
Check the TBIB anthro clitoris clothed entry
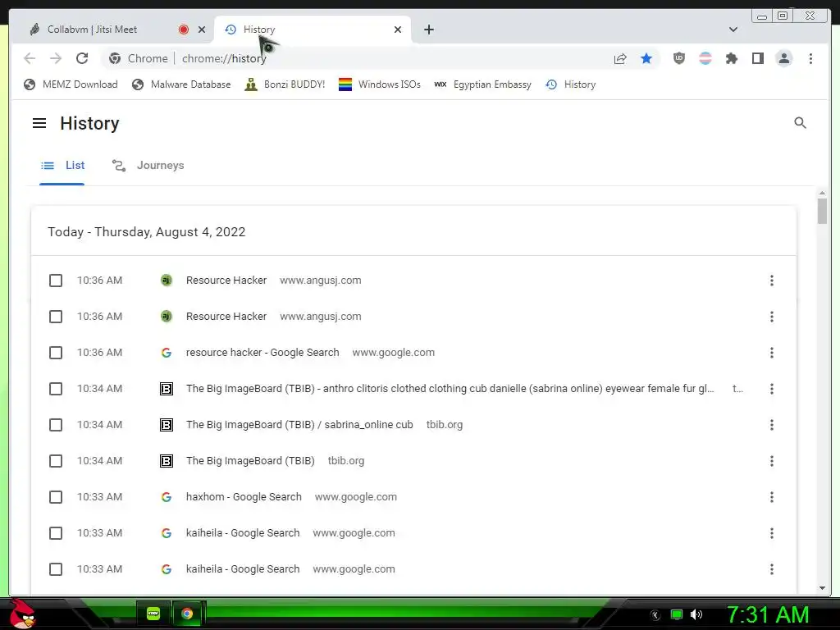click(x=56, y=389)
